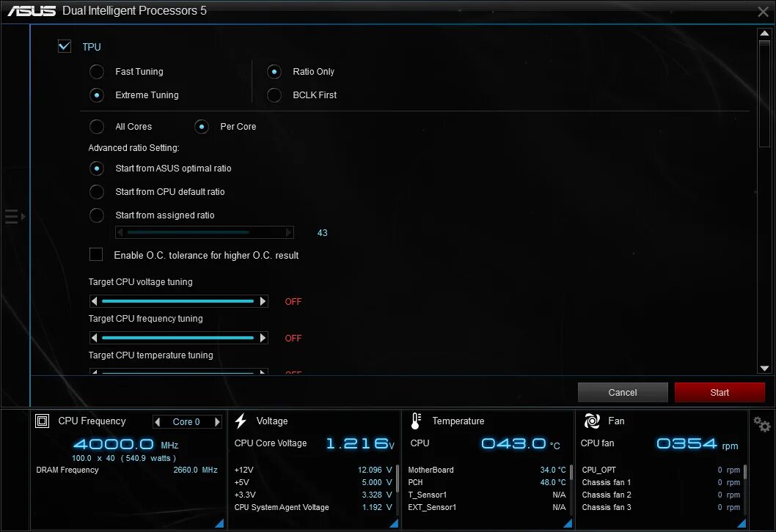Click the main vertical scrollbar thumb
776x532 pixels.
pos(764,94)
